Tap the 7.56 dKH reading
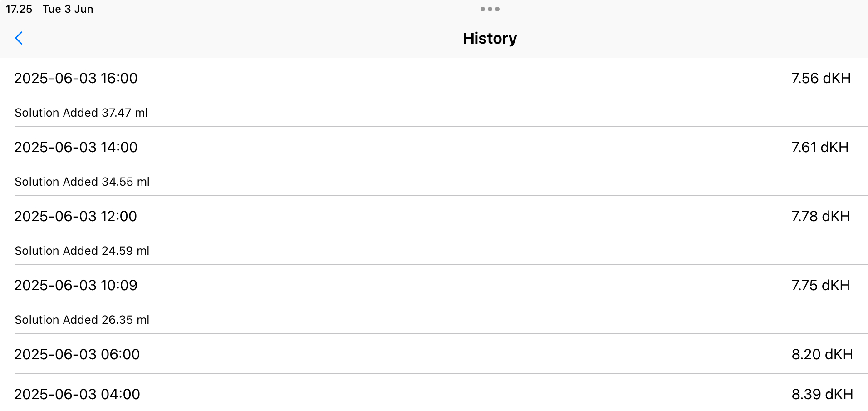This screenshot has height=411, width=868. point(821,78)
